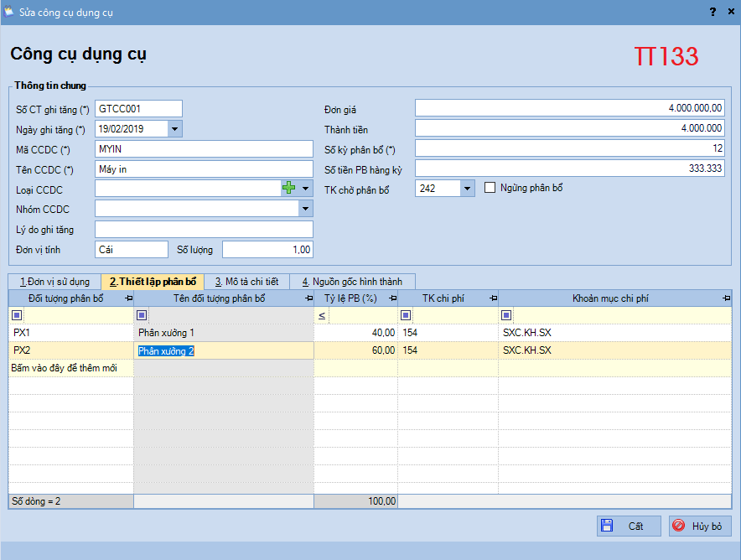Click the pin icon in Tên đối tượng phân bổ header
The image size is (741, 560).
point(308,298)
